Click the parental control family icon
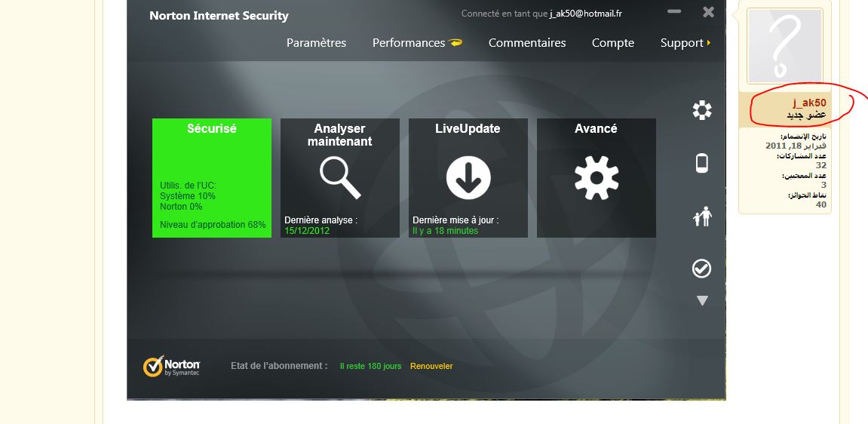This screenshot has width=868, height=424. point(702,216)
